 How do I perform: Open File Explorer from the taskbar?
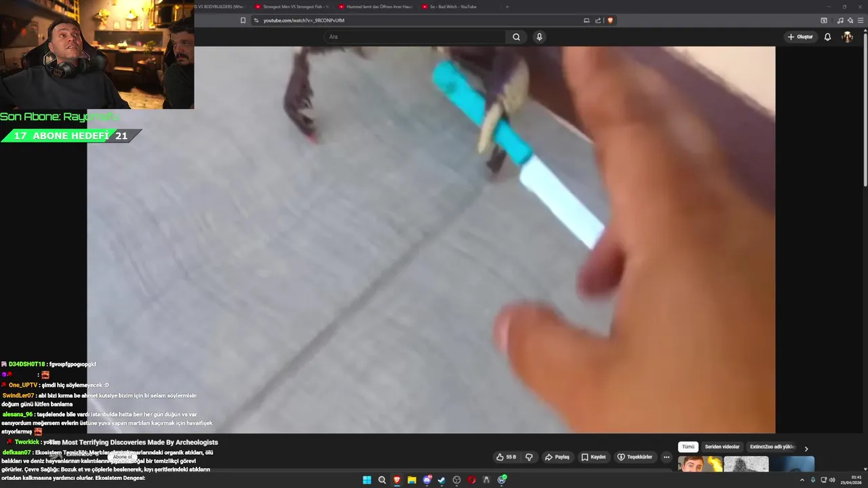click(412, 480)
